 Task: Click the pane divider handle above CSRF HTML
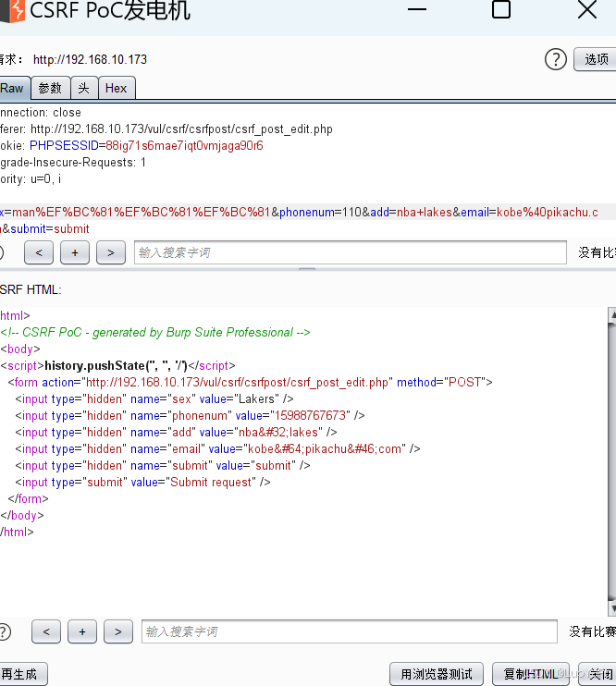[307, 269]
